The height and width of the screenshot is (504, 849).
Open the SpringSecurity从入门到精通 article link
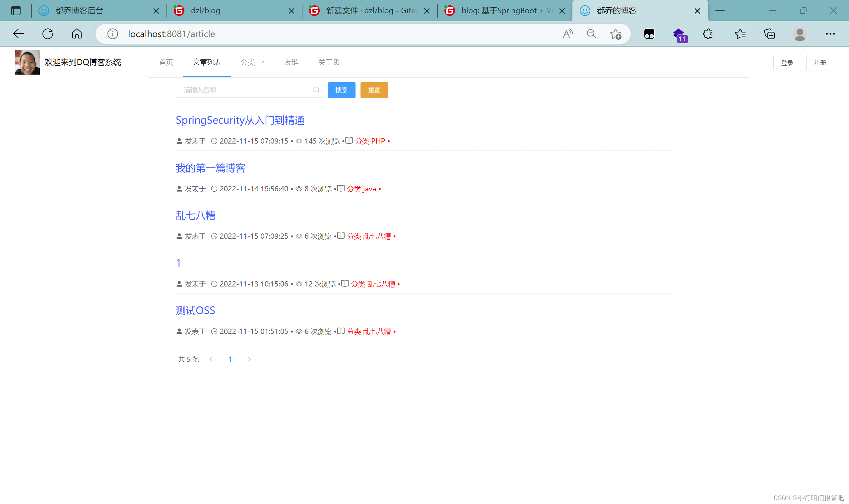(x=240, y=120)
